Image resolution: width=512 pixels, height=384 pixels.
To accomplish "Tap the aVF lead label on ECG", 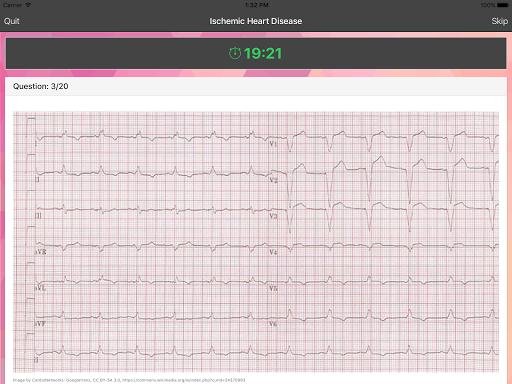I will pos(40,324).
